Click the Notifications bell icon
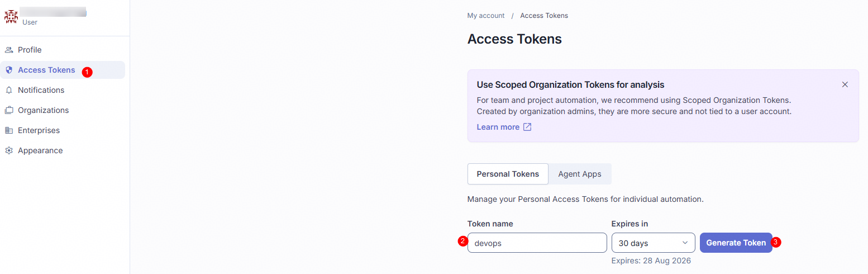The width and height of the screenshot is (868, 274). (x=9, y=90)
